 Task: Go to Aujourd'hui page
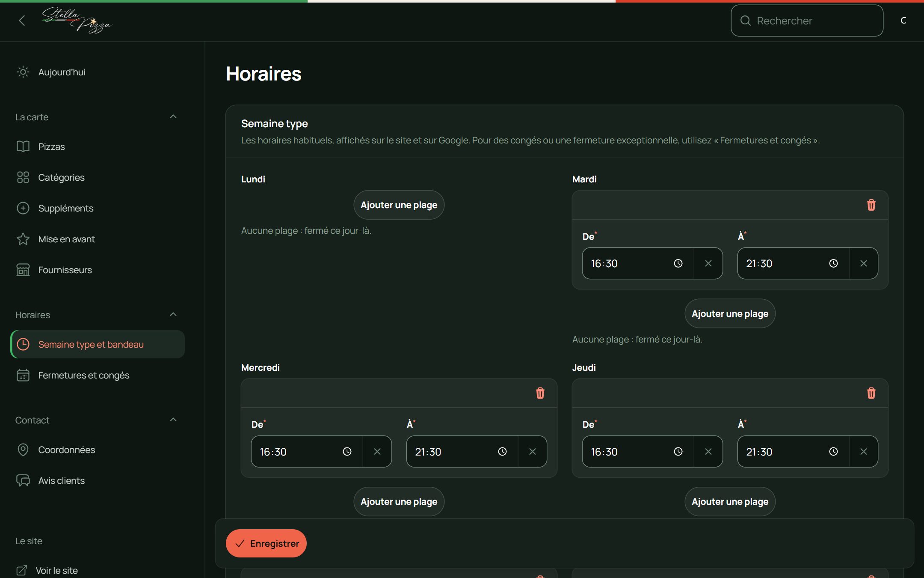[x=98, y=72]
